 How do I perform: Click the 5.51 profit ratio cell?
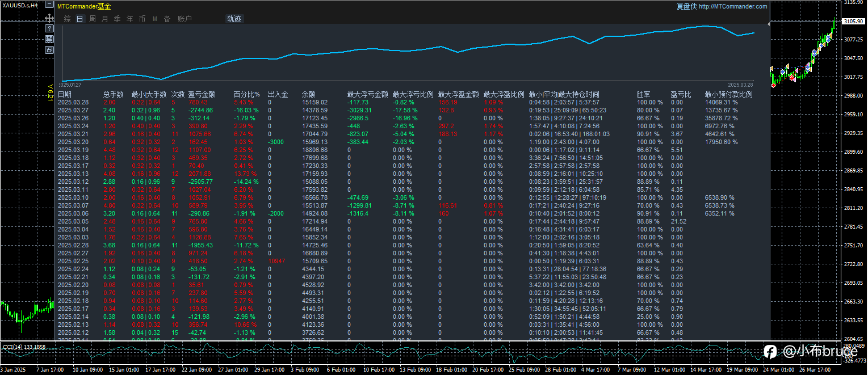(677, 150)
